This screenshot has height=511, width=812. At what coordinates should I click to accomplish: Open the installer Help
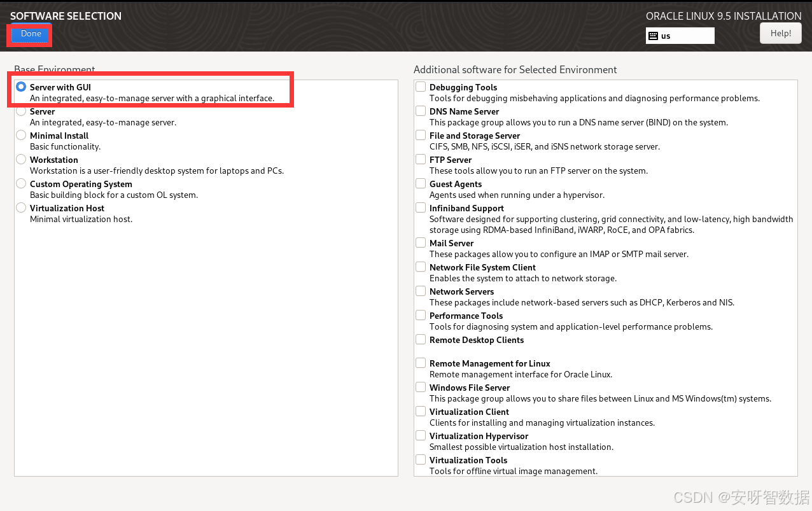coord(781,33)
